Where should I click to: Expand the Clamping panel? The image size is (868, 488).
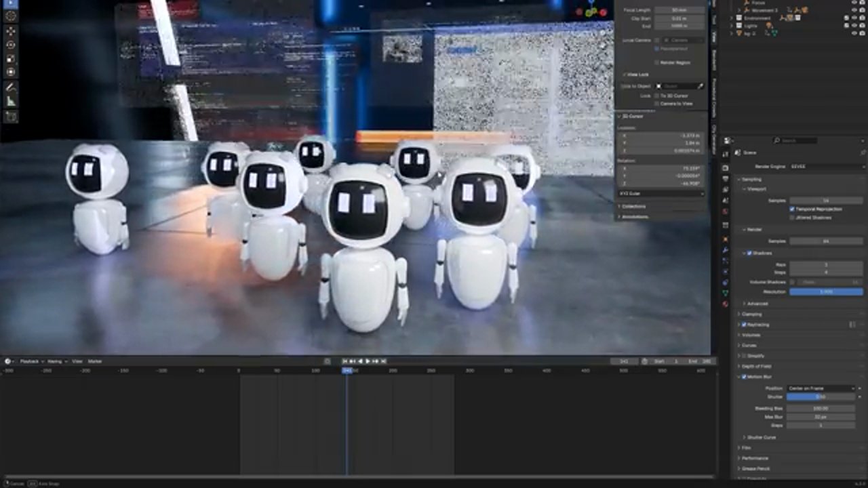tap(751, 314)
